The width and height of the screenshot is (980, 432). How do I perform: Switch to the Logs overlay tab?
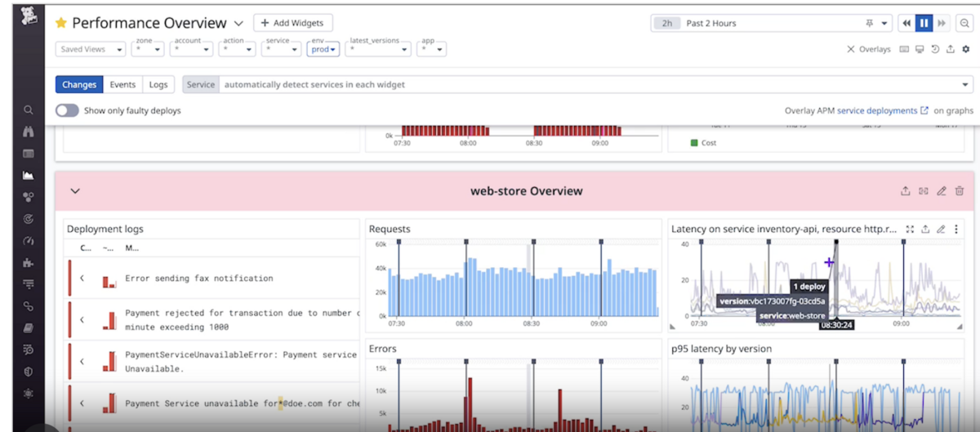(x=158, y=84)
